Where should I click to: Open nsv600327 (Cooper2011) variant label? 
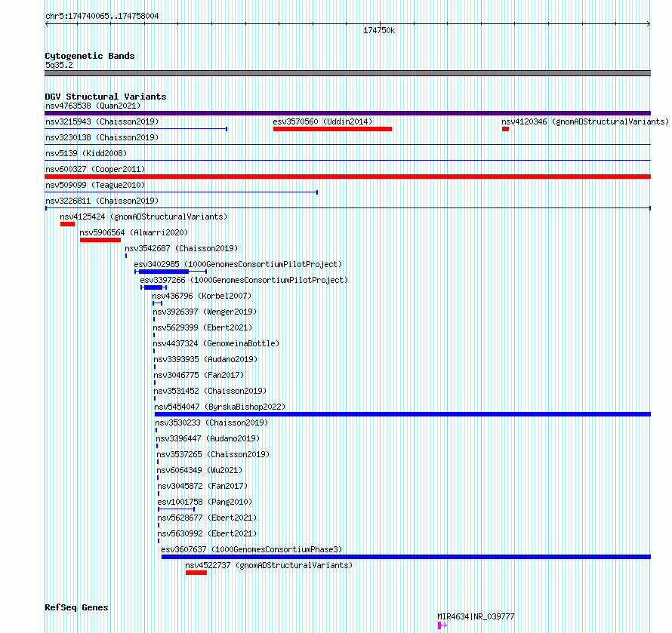pyautogui.click(x=95, y=169)
